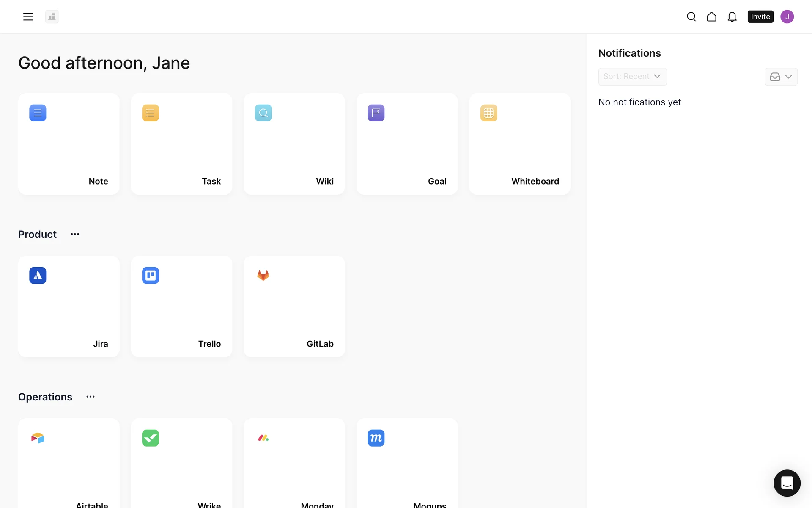Open the hamburger sidebar menu
This screenshot has height=508, width=812.
(28, 17)
